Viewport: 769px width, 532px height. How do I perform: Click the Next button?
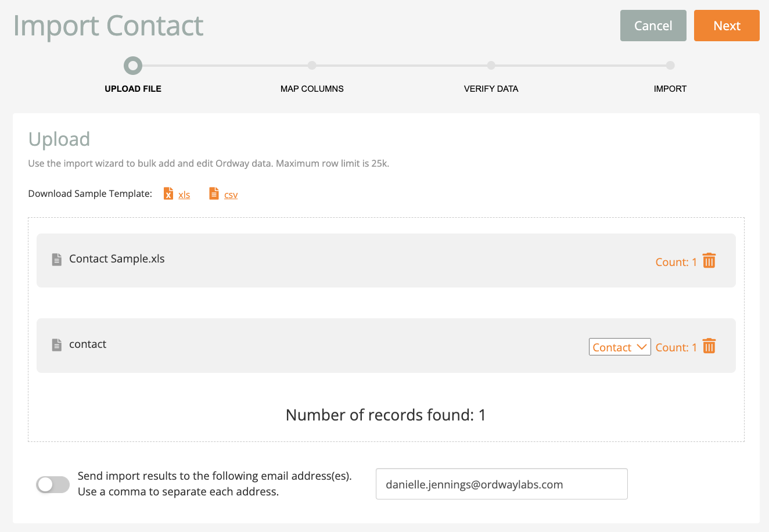[727, 26]
